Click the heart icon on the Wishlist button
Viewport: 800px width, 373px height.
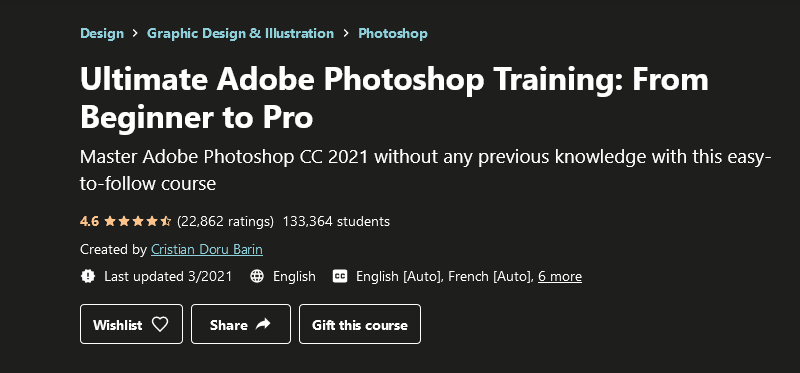160,325
